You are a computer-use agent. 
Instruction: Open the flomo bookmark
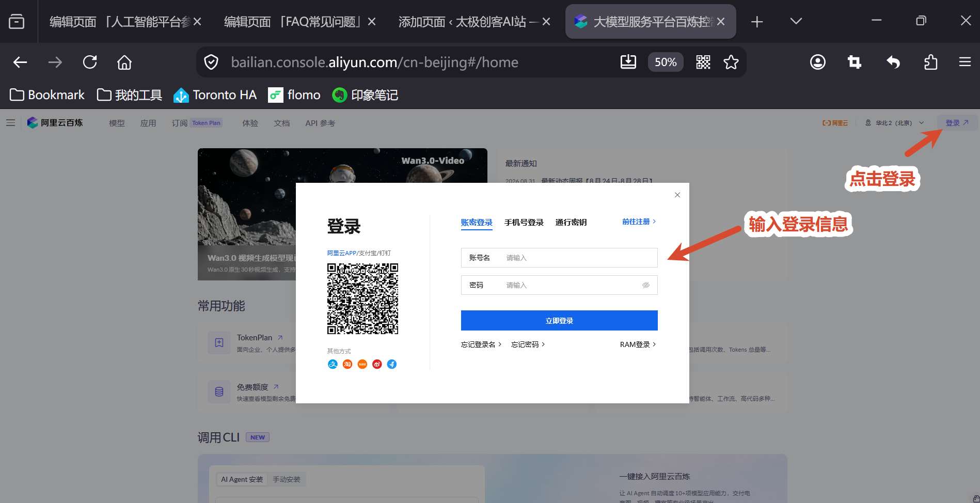[294, 95]
